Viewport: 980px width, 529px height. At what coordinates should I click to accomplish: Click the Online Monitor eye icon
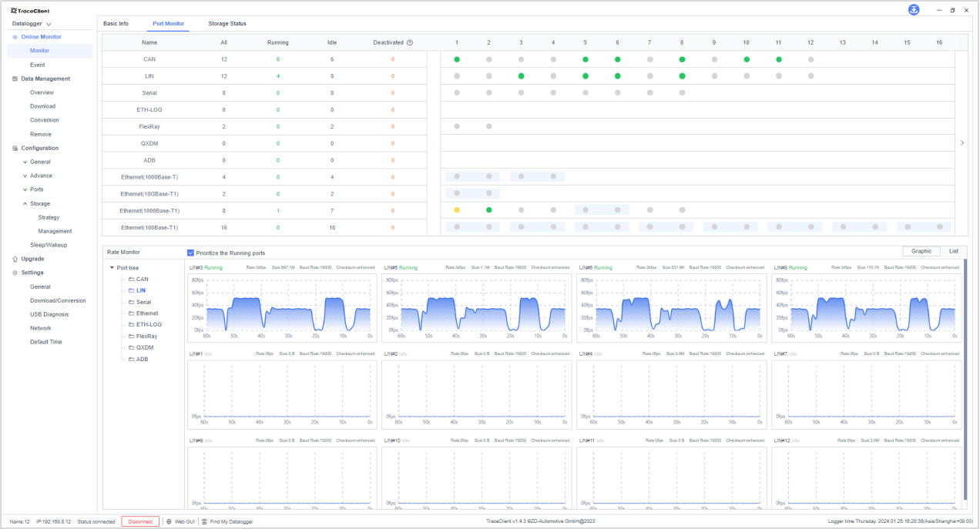coord(15,37)
